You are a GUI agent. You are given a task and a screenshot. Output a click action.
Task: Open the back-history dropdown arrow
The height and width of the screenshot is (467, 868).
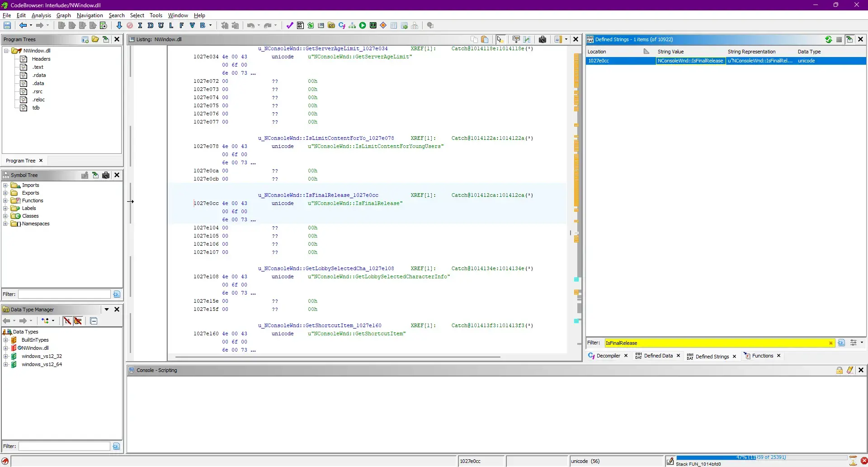click(x=31, y=26)
